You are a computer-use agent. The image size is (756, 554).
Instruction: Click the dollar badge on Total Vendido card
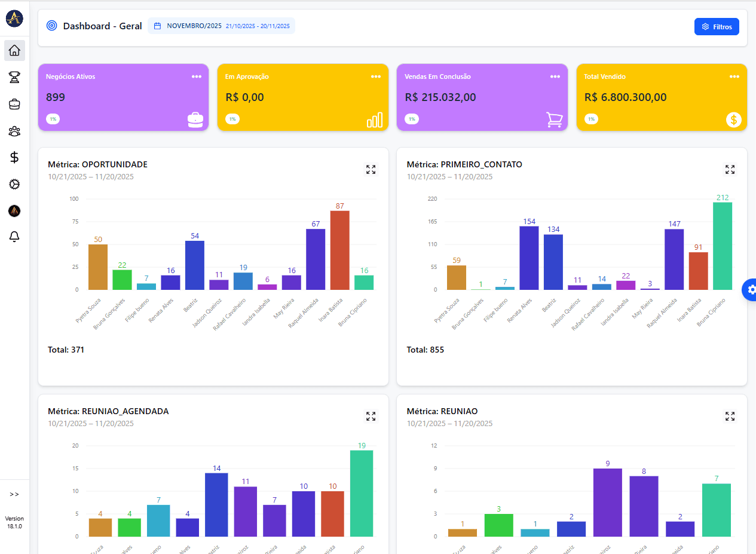point(734,120)
